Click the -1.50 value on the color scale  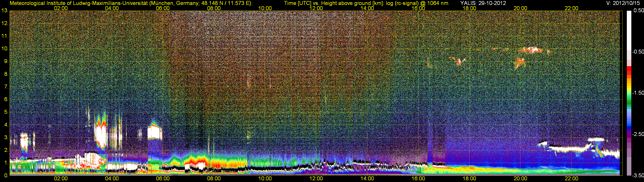(638, 93)
